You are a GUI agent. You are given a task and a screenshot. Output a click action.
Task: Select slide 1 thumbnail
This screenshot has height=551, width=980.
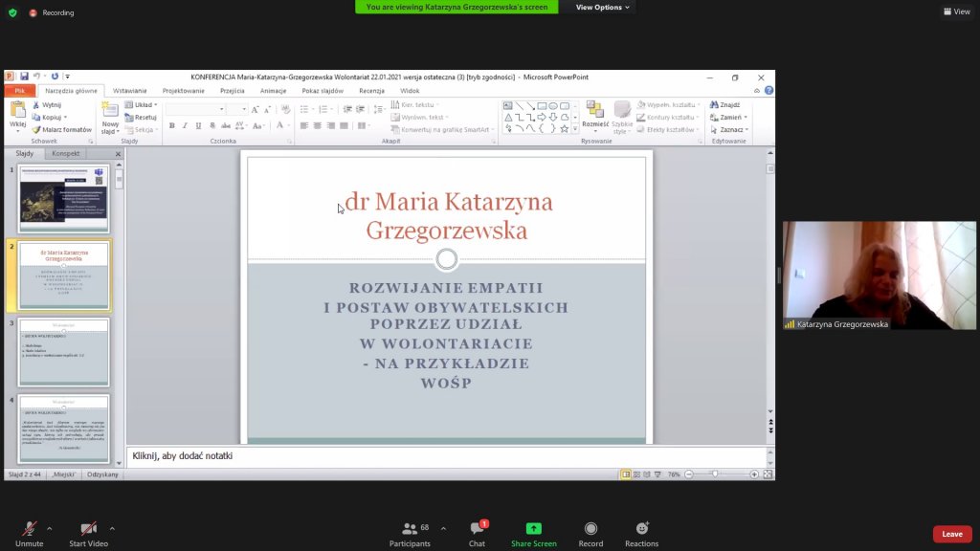coord(64,199)
